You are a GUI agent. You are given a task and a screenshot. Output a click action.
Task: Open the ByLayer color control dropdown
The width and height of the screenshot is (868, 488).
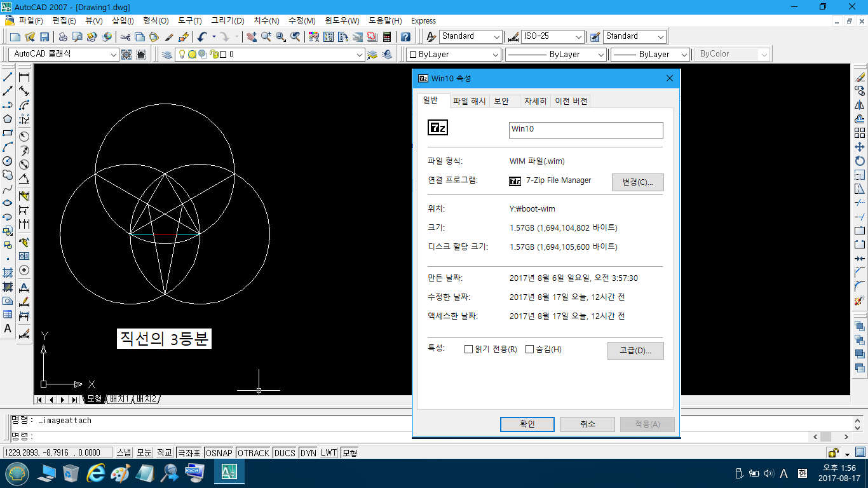[x=496, y=55]
